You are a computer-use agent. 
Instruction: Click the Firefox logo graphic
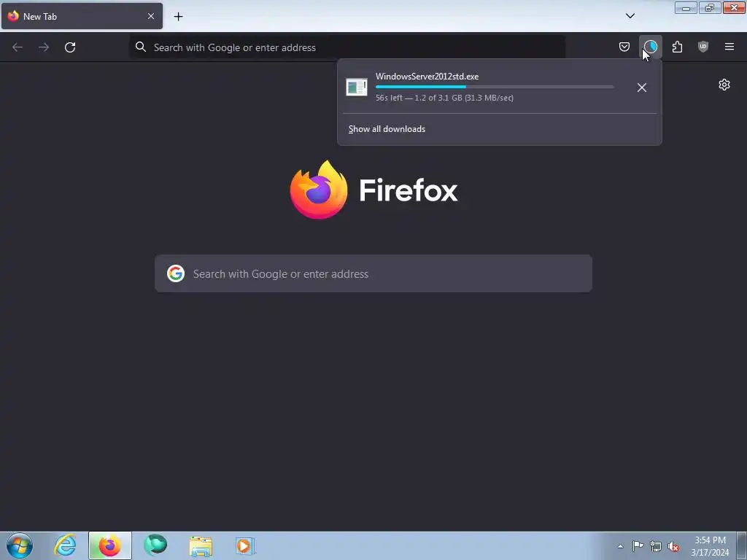tap(319, 190)
